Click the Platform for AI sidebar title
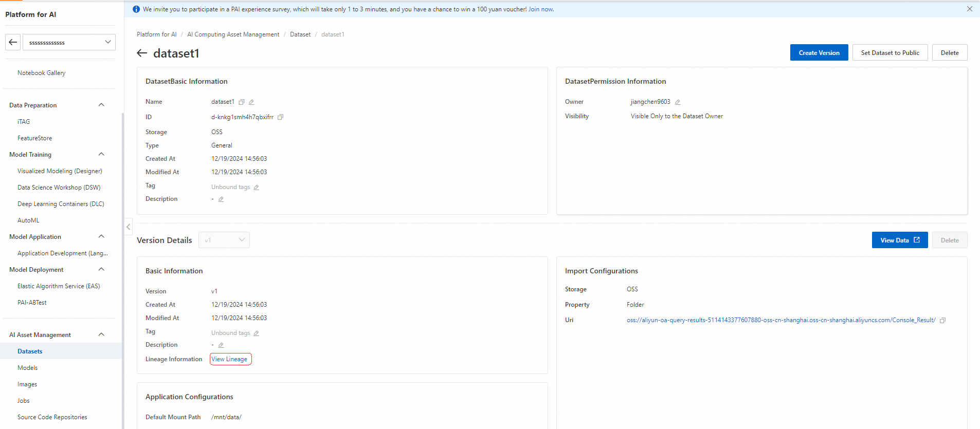 (31, 14)
